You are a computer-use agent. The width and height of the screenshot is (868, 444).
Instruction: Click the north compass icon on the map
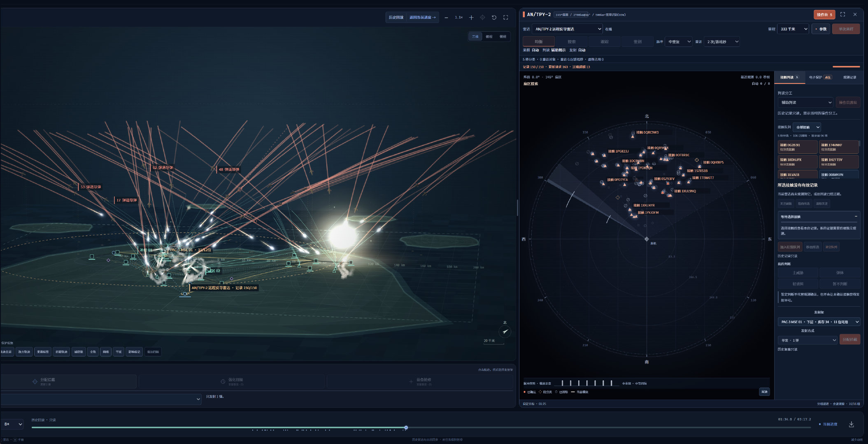click(505, 331)
